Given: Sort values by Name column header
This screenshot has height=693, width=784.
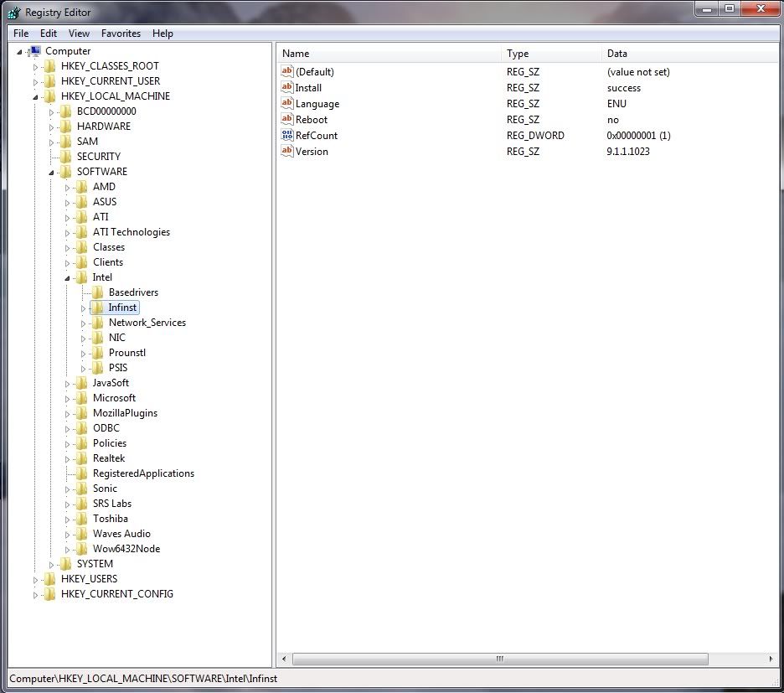Looking at the screenshot, I should click(389, 53).
